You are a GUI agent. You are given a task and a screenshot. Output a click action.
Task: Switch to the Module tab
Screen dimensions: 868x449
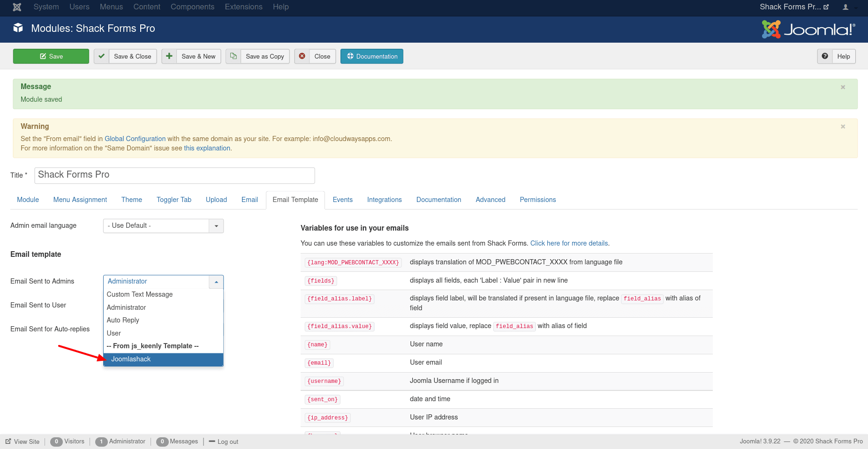tap(28, 200)
